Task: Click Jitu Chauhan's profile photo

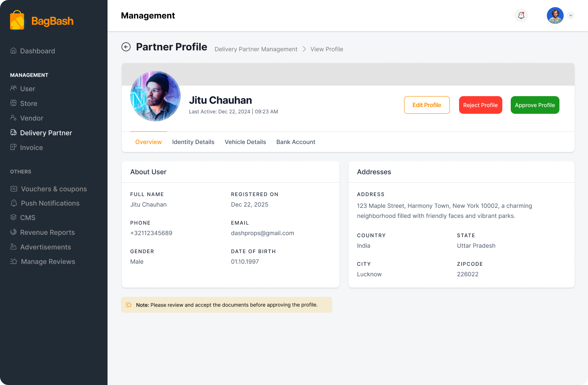Action: (x=155, y=96)
